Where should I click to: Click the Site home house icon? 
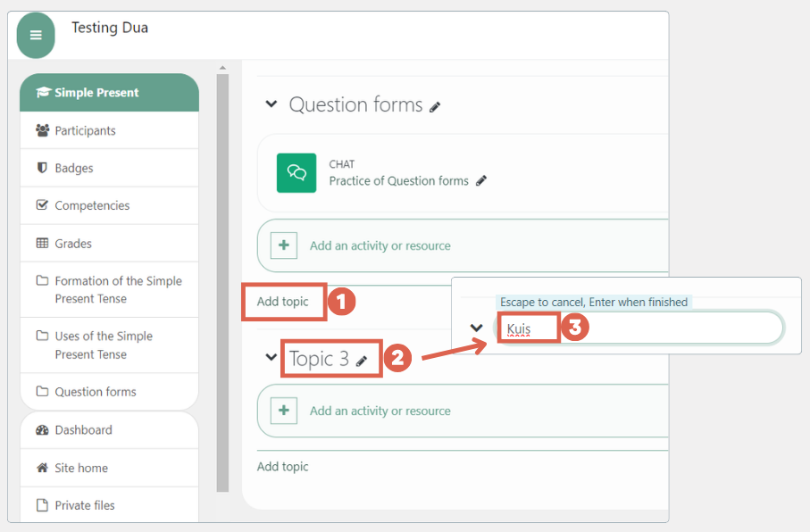(42, 468)
